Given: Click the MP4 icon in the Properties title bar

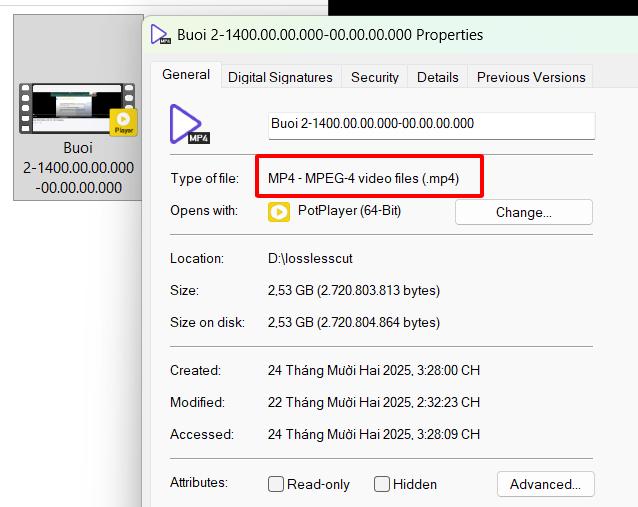Looking at the screenshot, I should tap(160, 35).
